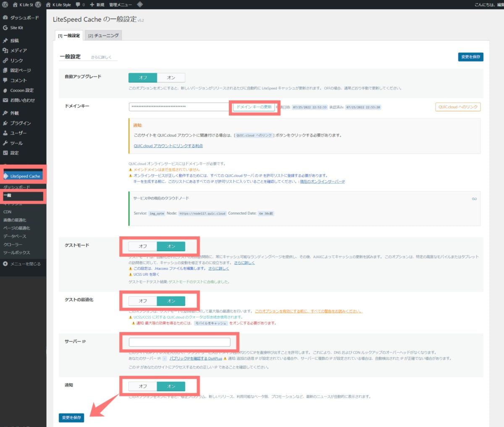
Task: Open 管理メニュー in the admin bar
Action: pos(120,5)
